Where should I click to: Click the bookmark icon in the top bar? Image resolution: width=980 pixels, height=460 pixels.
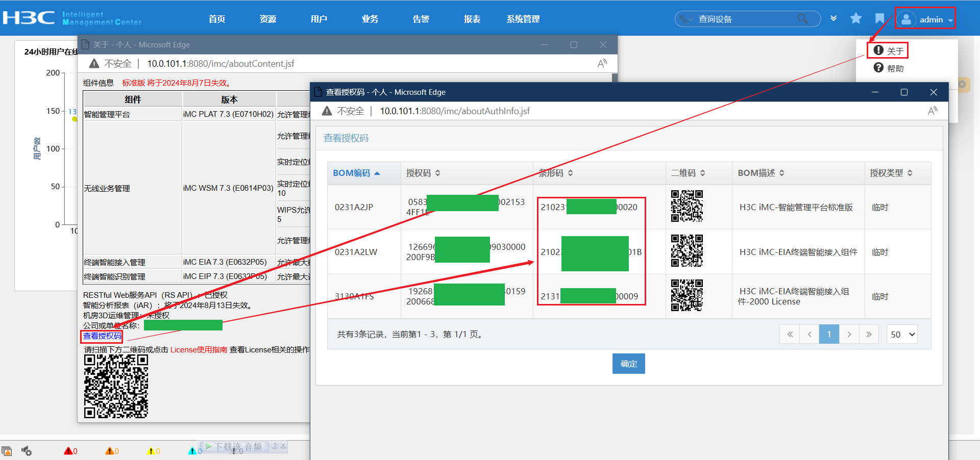879,18
